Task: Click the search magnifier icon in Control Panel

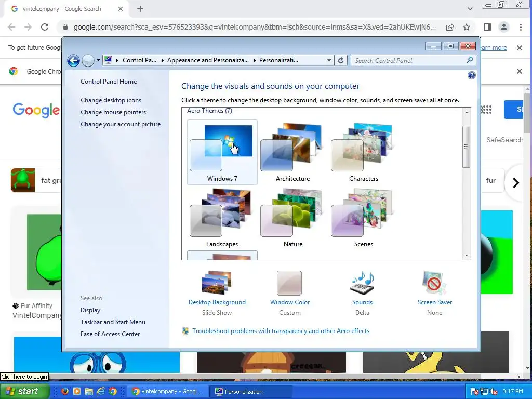Action: (470, 60)
